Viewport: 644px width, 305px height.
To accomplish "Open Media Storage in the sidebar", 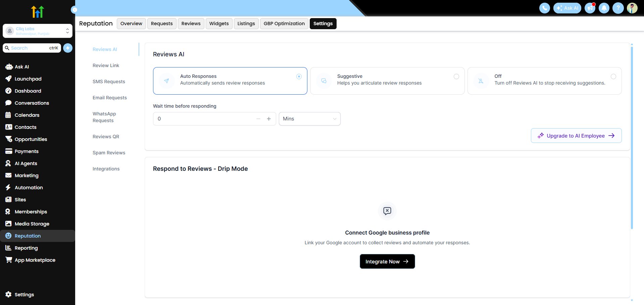I will [x=38, y=224].
